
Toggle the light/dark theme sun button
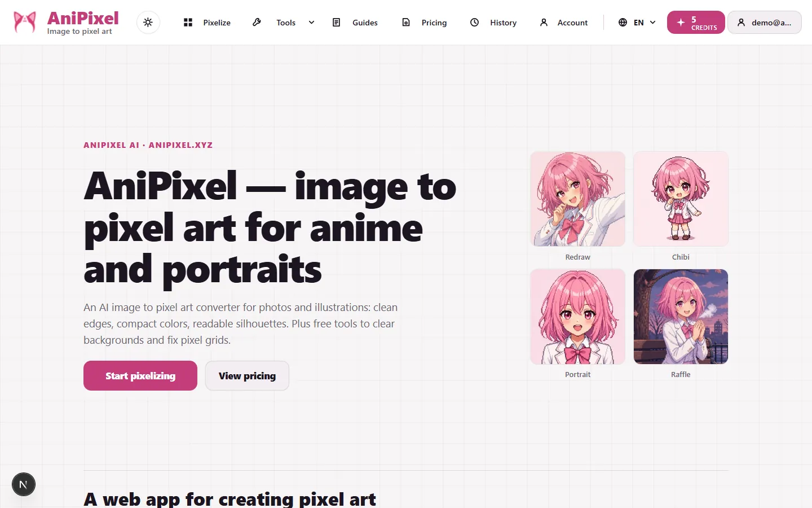click(x=148, y=23)
